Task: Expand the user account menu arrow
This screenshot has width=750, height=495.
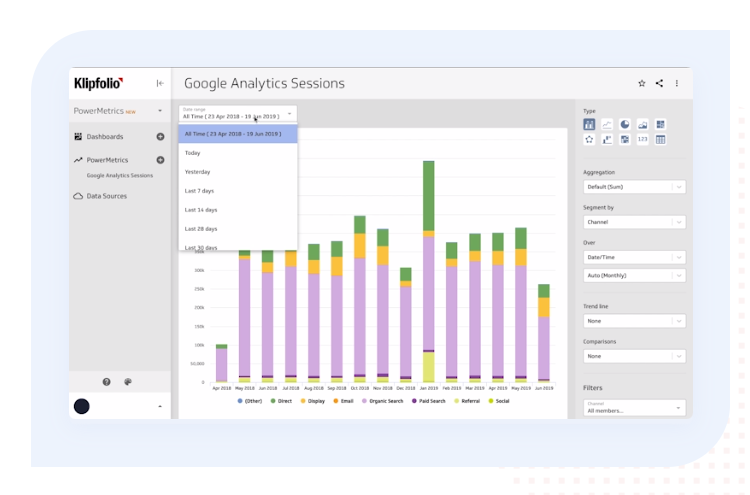Action: point(160,407)
